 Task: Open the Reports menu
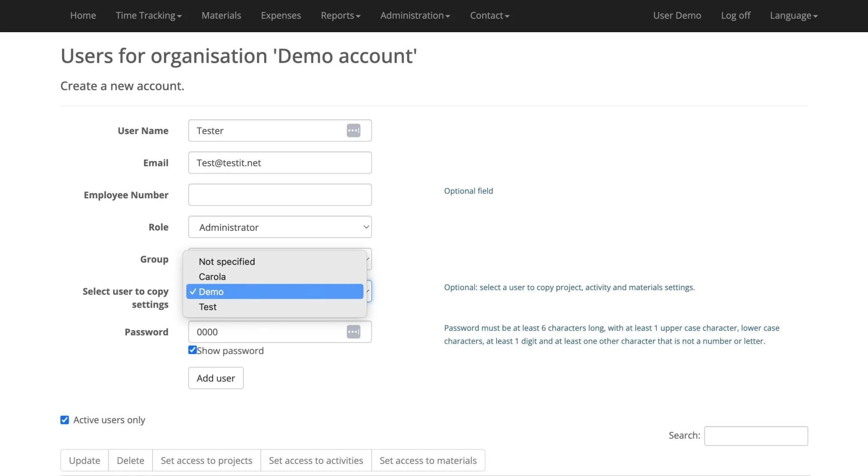point(340,16)
